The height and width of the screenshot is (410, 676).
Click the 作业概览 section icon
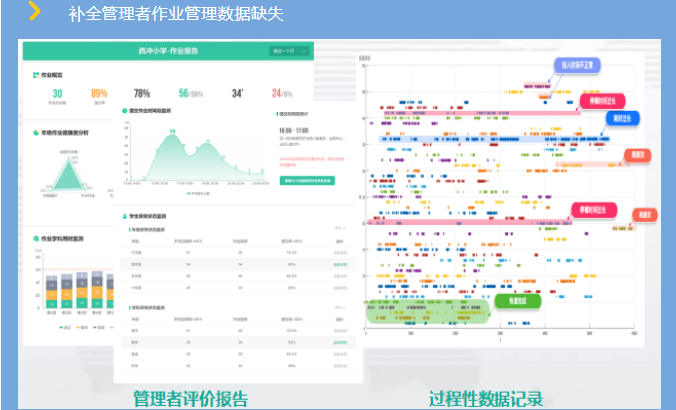point(35,75)
